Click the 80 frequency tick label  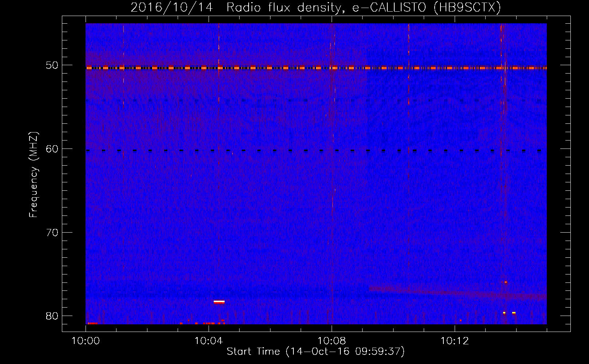[x=52, y=316]
